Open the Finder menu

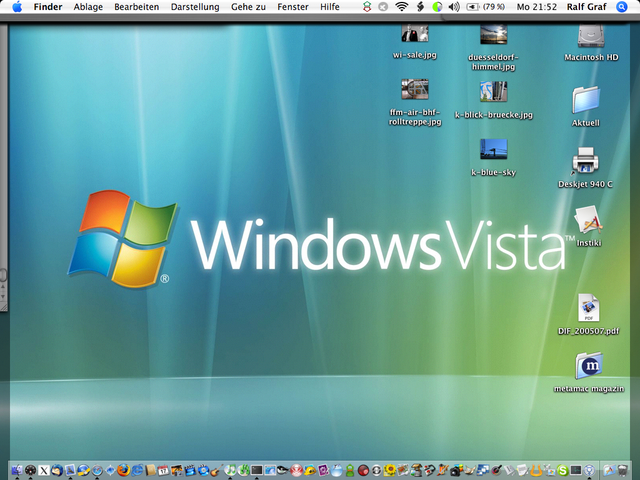48,7
